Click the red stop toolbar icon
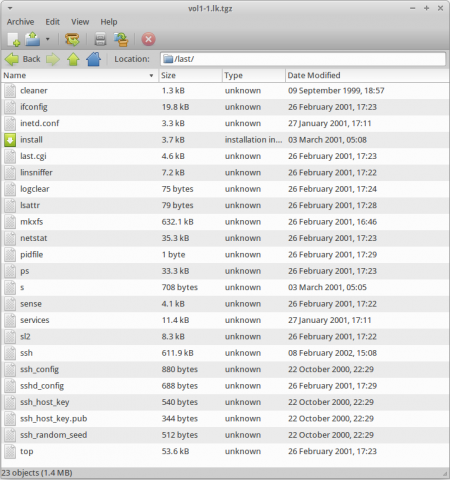The height and width of the screenshot is (480, 450). (148, 39)
